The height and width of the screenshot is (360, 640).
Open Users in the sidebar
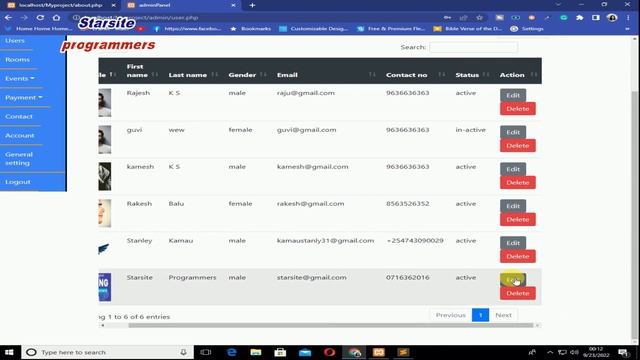pyautogui.click(x=15, y=40)
